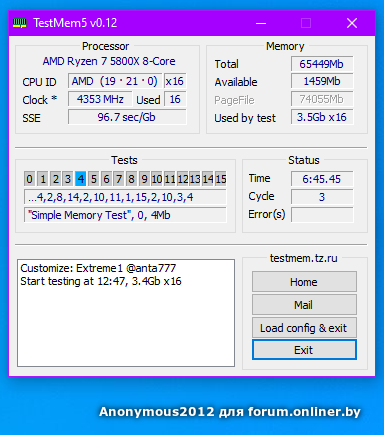Click the Home button

point(304,282)
